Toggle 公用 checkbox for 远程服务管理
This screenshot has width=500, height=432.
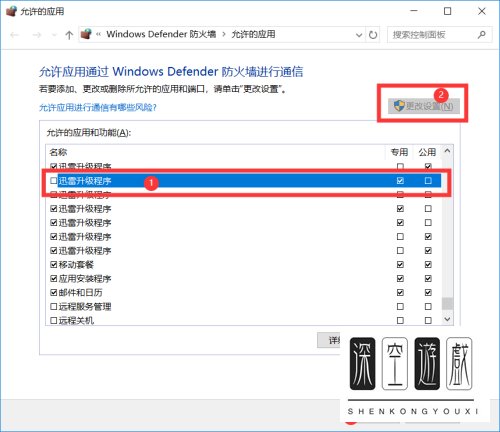[428, 307]
